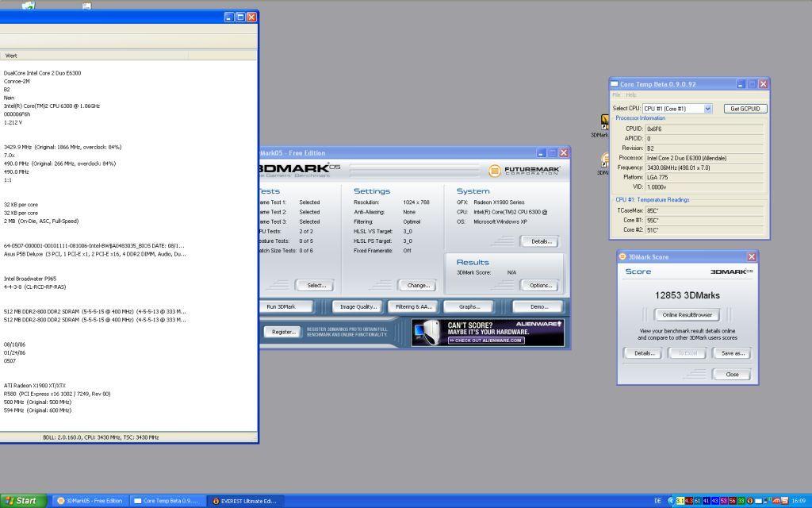Click the VID value 1.0000v
The height and width of the screenshot is (508, 812).
point(704,187)
